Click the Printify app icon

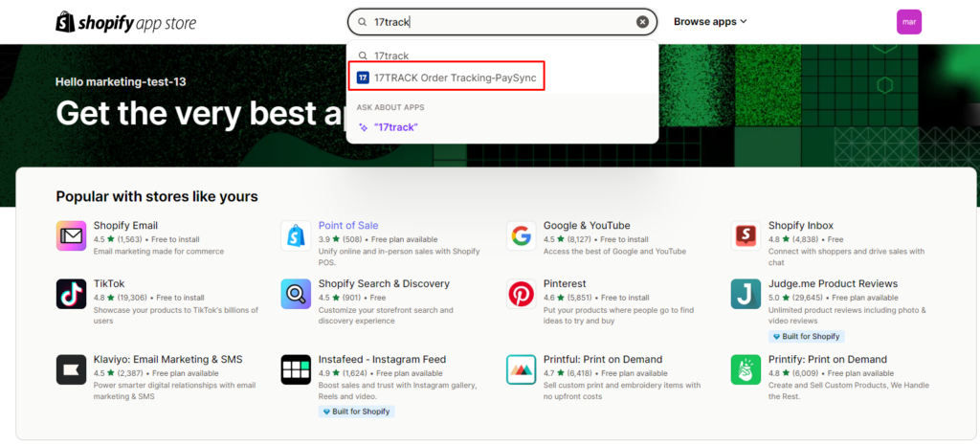(x=746, y=369)
